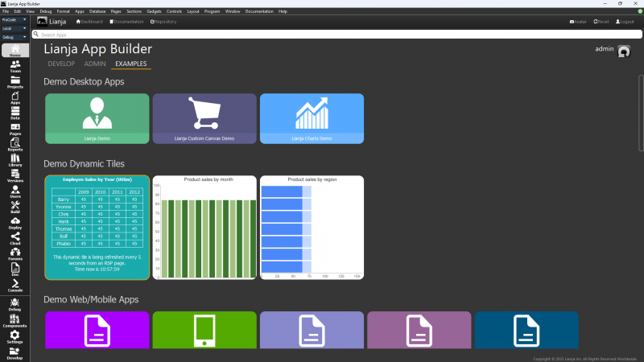This screenshot has height=362, width=644.
Task: Open the Database menu
Action: tap(97, 11)
